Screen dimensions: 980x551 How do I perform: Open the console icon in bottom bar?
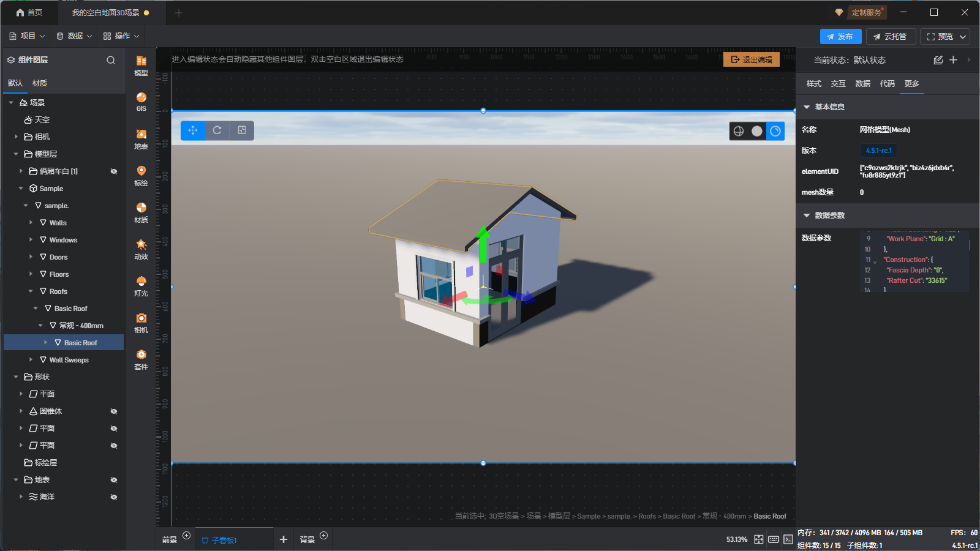pos(788,539)
